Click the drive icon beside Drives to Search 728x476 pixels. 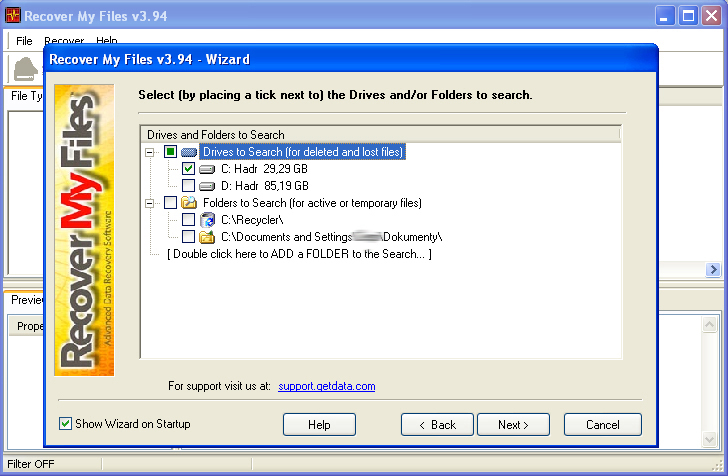(189, 152)
